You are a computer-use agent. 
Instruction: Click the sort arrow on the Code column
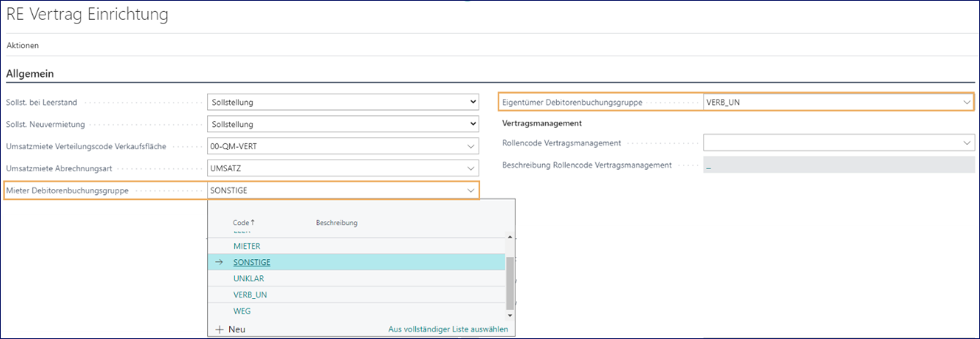click(253, 223)
